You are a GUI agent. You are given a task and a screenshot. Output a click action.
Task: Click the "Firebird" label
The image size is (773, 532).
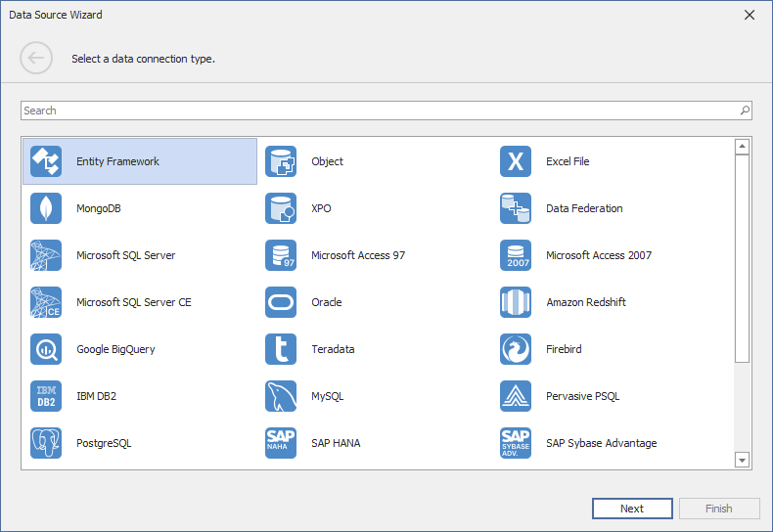coord(564,349)
